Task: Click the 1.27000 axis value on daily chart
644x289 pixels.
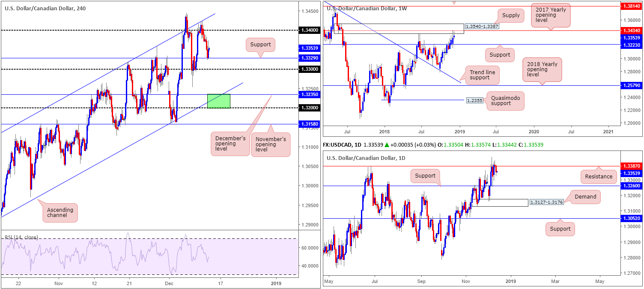Action: (632, 272)
